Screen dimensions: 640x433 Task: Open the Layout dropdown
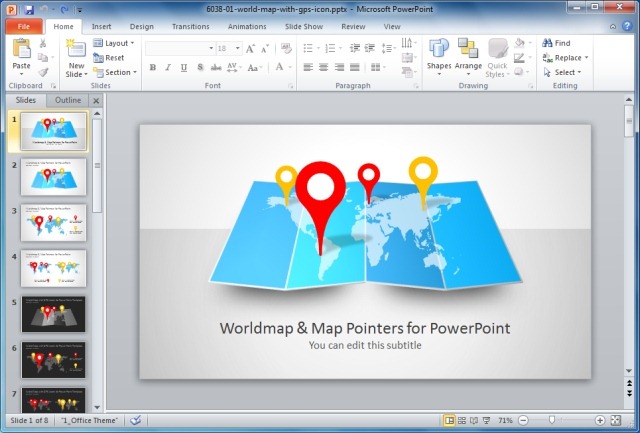point(114,43)
